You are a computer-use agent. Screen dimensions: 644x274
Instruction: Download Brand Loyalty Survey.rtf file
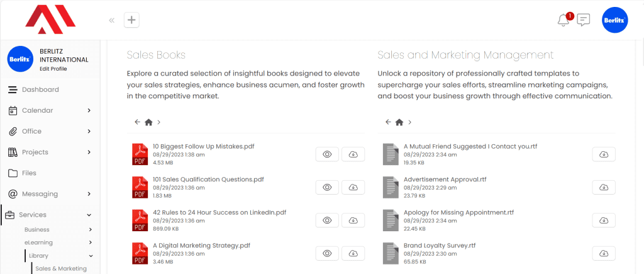604,253
